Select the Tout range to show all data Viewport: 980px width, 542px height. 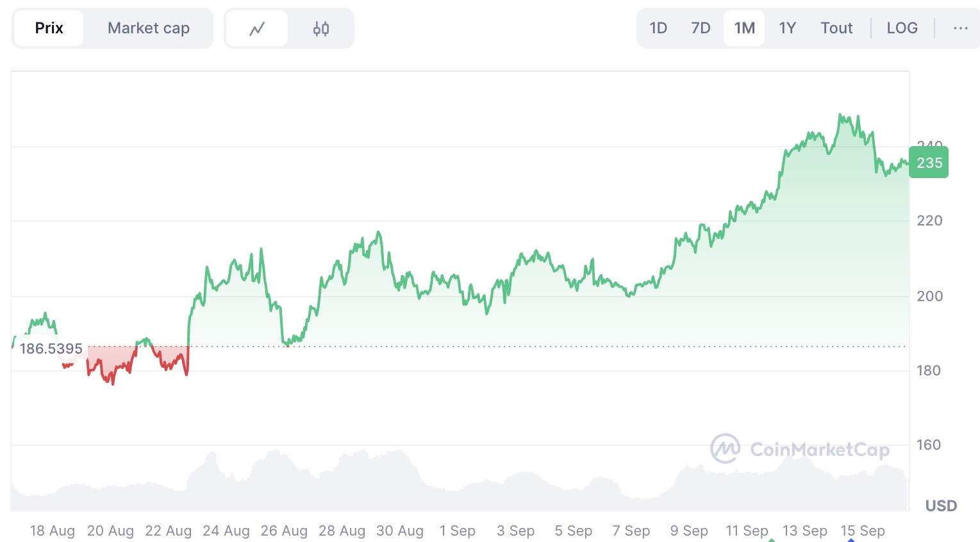tap(836, 28)
